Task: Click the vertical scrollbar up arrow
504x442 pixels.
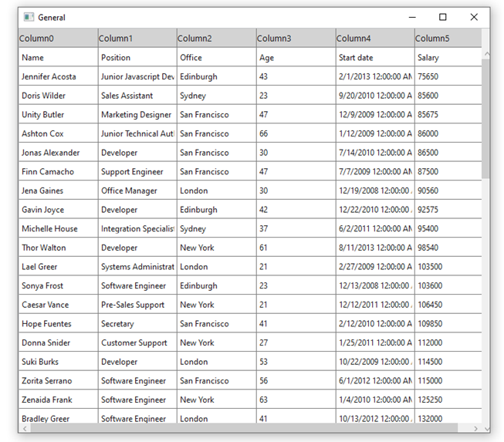Action: pos(485,54)
